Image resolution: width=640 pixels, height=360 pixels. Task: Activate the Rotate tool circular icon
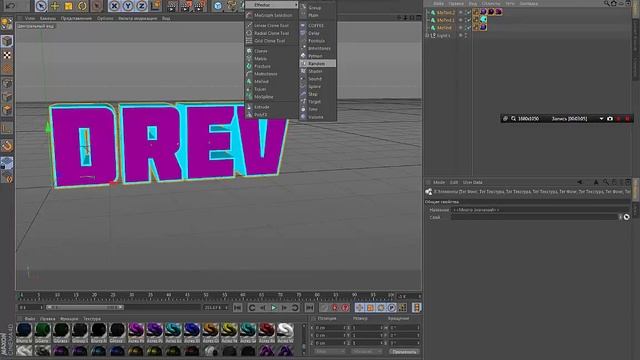[x=82, y=6]
